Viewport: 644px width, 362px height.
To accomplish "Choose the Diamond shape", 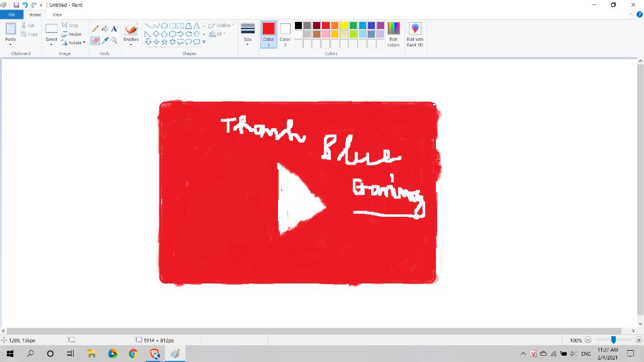I will (156, 34).
